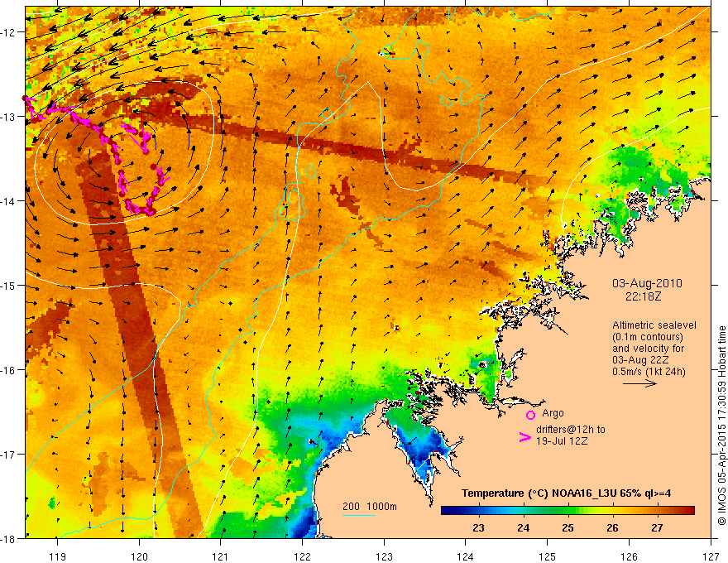
Task: Click longitude axis label '122'
Action: 302,556
